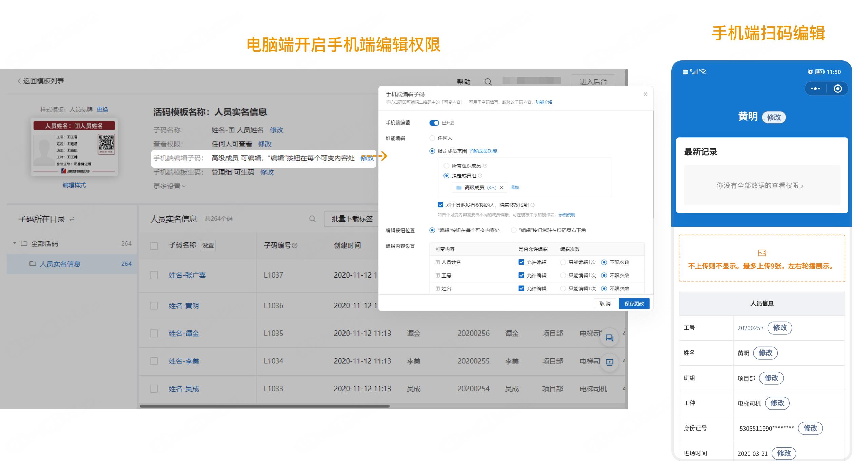The image size is (868, 475).
Task: Open the mini-program three-dot options icon
Action: coord(815,88)
